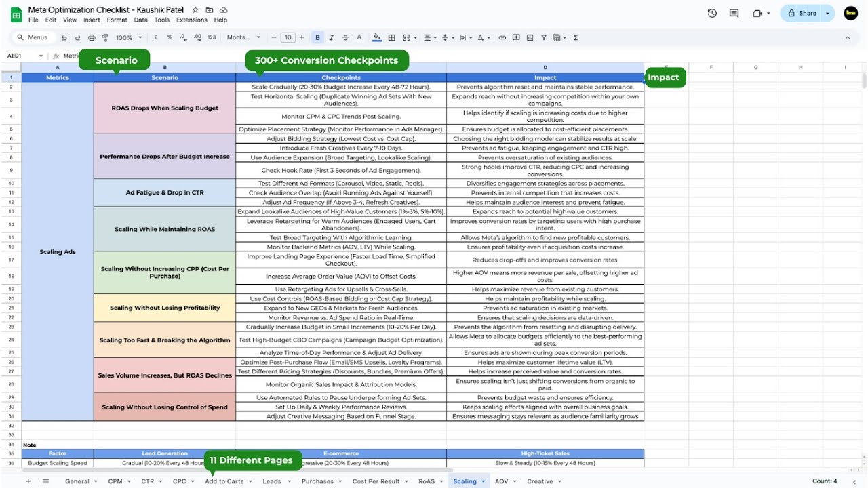This screenshot has height=488, width=868.
Task: Click the Google Sheets home logo
Action: click(15, 14)
